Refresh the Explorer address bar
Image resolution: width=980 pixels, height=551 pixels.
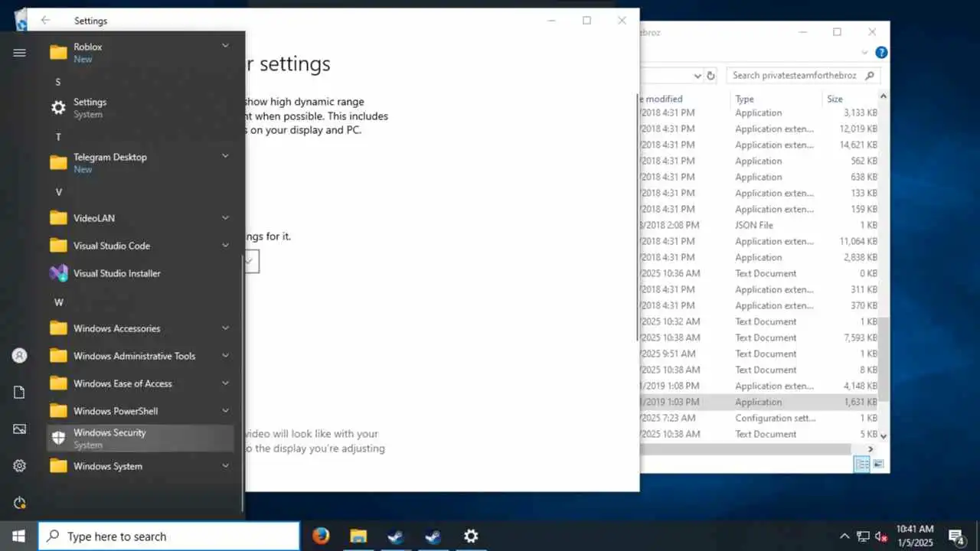click(x=710, y=76)
